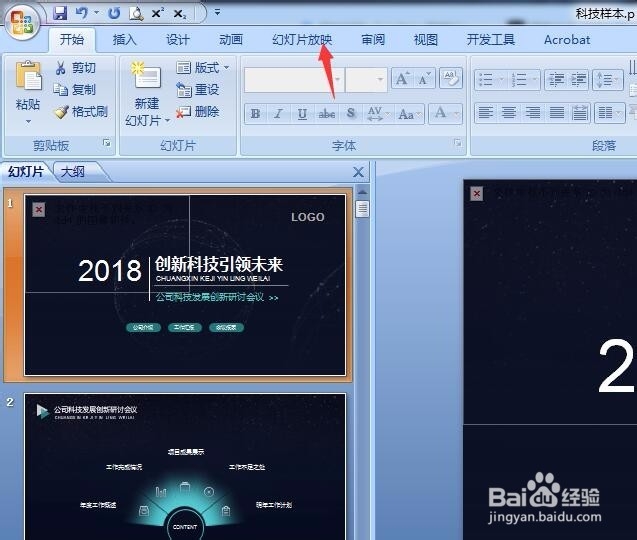Justify the paragraph text
637x540 pixels.
coord(557,113)
